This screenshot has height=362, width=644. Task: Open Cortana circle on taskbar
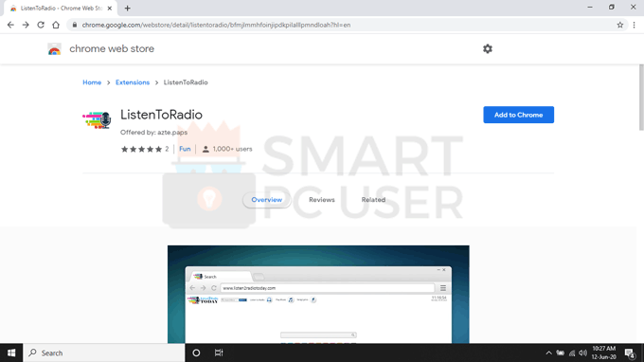(x=196, y=353)
